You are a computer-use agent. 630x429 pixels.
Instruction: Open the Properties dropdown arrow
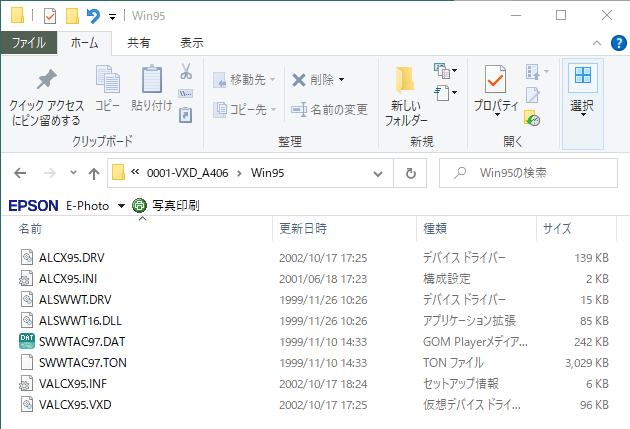pos(497,114)
